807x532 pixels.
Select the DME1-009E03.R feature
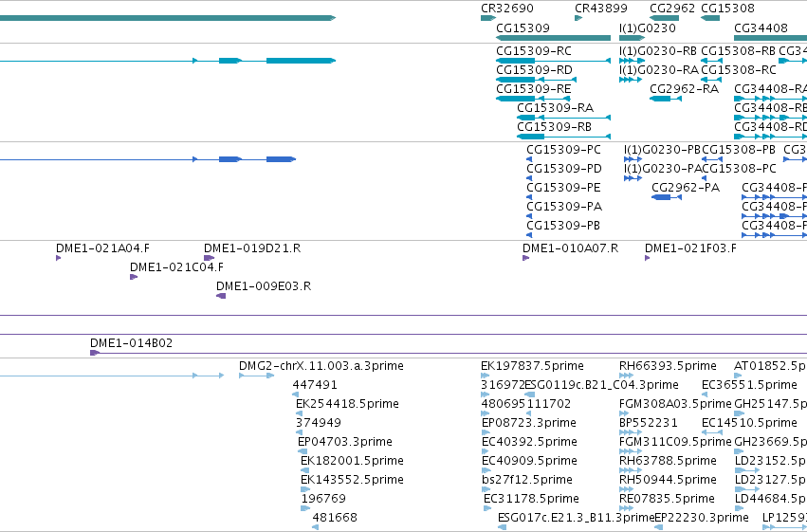coord(221,297)
